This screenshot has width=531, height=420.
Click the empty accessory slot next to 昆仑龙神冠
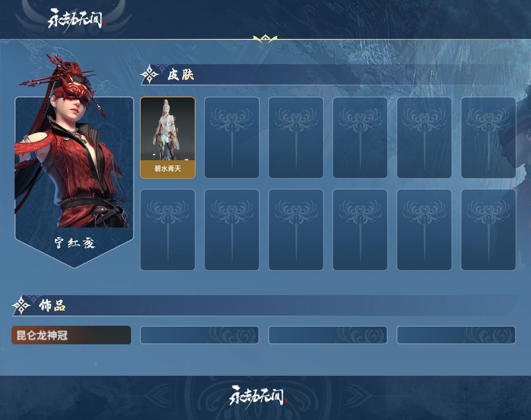[200, 335]
